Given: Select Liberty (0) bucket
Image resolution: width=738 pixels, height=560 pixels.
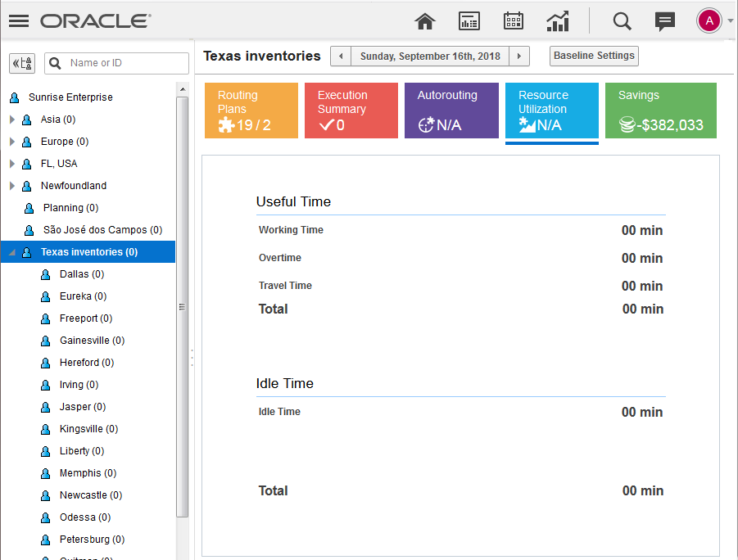Looking at the screenshot, I should pos(81,451).
